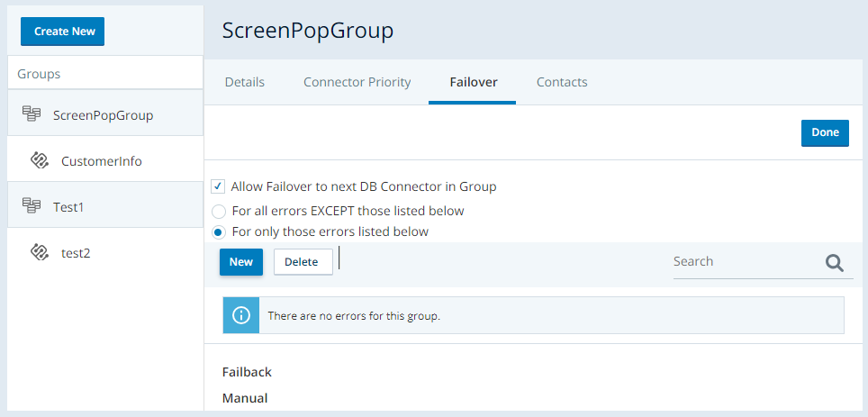Open the Contacts tab
This screenshot has height=417, width=868.
(562, 82)
